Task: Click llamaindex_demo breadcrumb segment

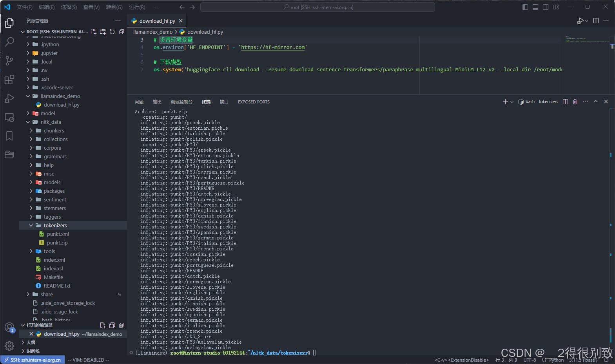Action: click(153, 32)
